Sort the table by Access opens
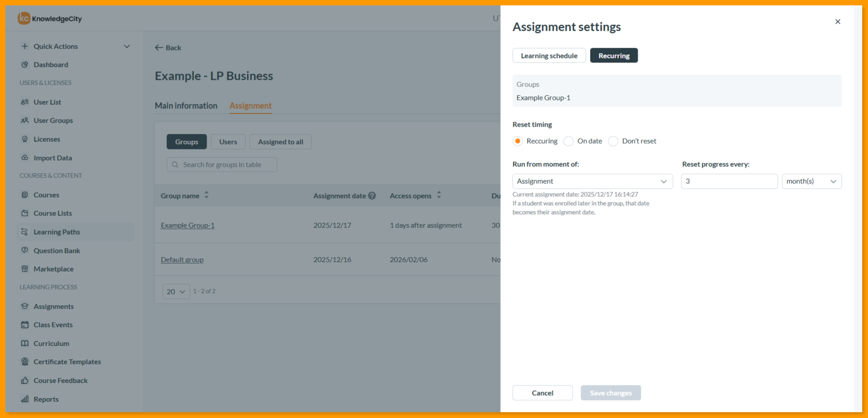Screen dimensions: 868x418 (x=439, y=195)
